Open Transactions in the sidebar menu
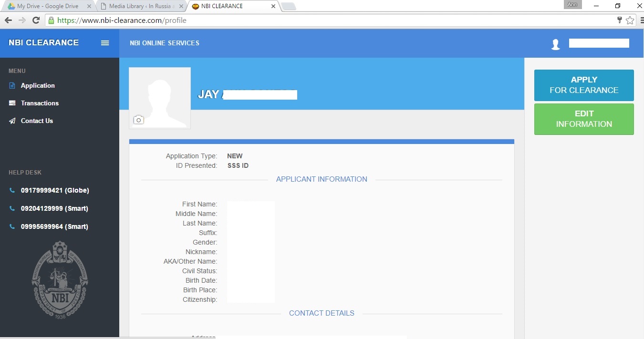 [40, 103]
